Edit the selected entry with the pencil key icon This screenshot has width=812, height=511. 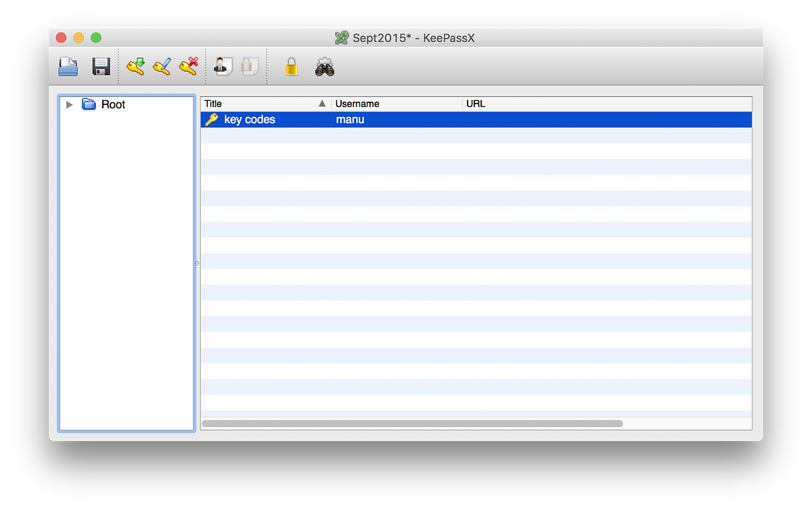[162, 66]
